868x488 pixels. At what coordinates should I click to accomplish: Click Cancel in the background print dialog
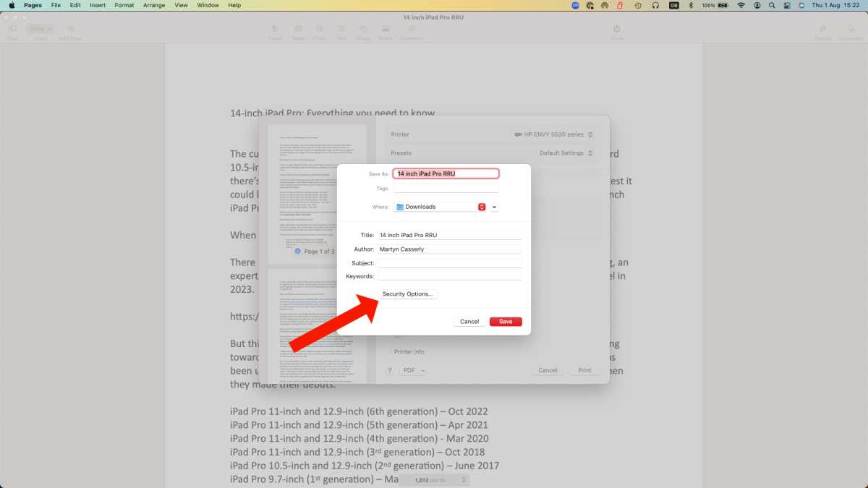point(548,370)
